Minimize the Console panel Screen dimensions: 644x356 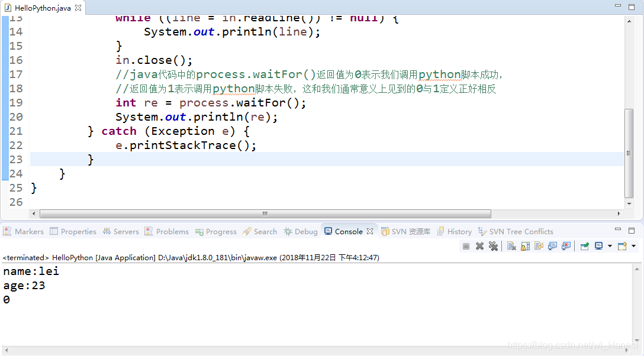tap(618, 229)
